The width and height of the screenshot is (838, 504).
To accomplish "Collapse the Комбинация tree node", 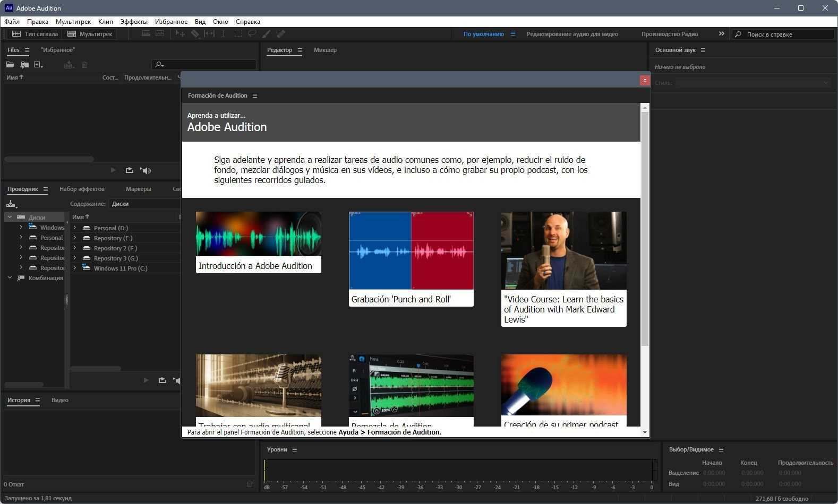I will 10,277.
